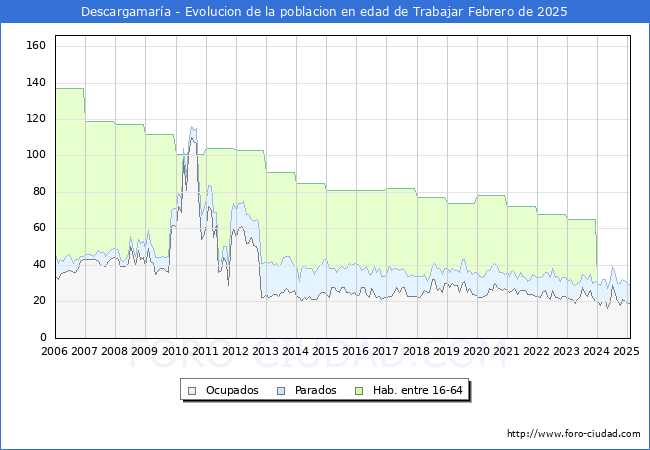Screen dimensions: 650x450
Task: Click the 2022 x-axis label
Action: [x=536, y=351]
